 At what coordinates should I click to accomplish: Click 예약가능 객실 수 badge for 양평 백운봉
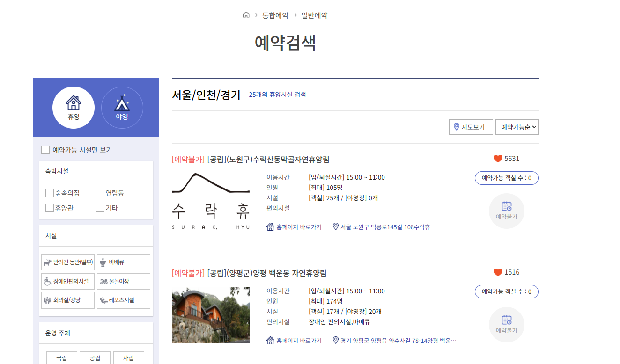point(507,291)
